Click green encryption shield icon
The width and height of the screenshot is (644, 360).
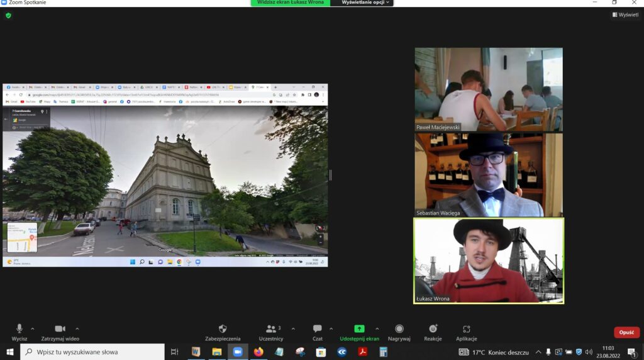pyautogui.click(x=8, y=15)
